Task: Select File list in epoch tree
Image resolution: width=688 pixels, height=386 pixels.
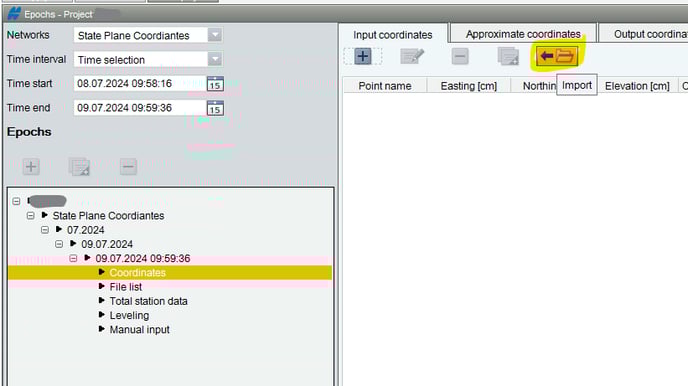Action: pos(125,287)
